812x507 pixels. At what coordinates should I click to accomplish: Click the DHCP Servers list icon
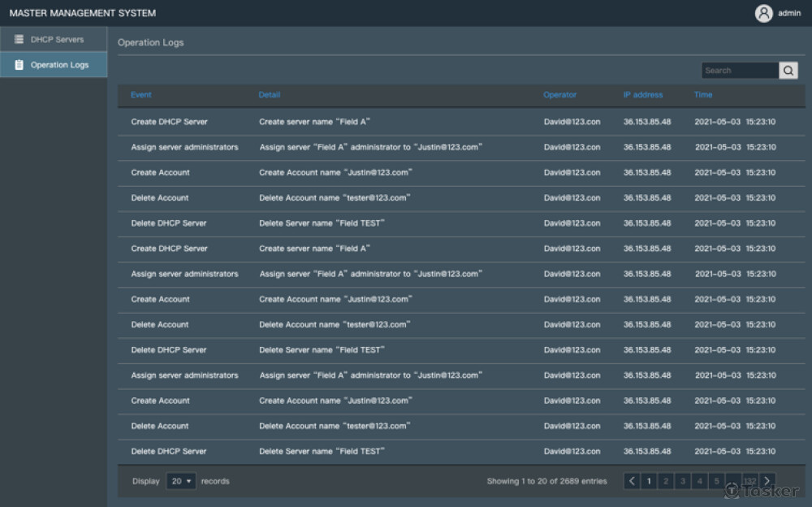[x=19, y=39]
